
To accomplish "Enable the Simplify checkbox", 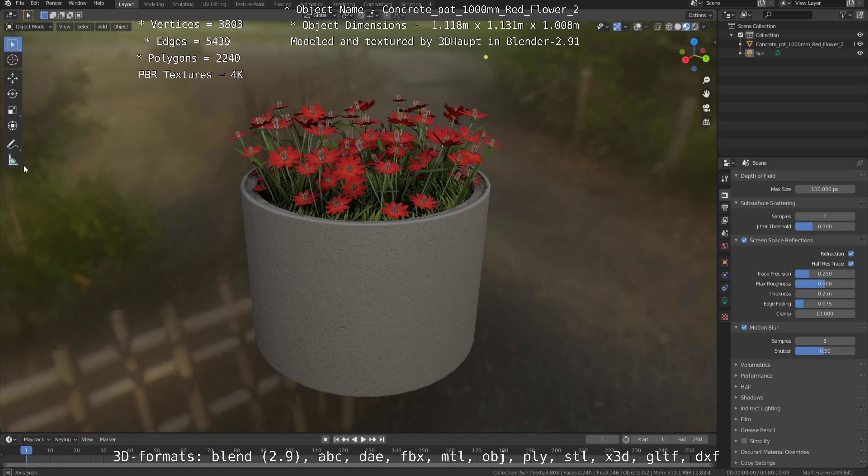I will click(x=744, y=441).
